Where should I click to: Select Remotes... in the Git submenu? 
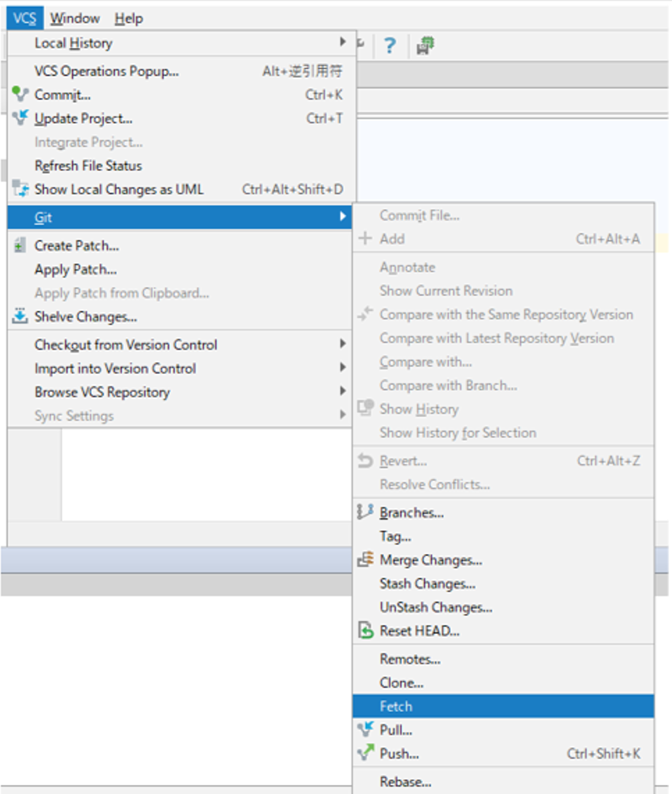pyautogui.click(x=503, y=659)
